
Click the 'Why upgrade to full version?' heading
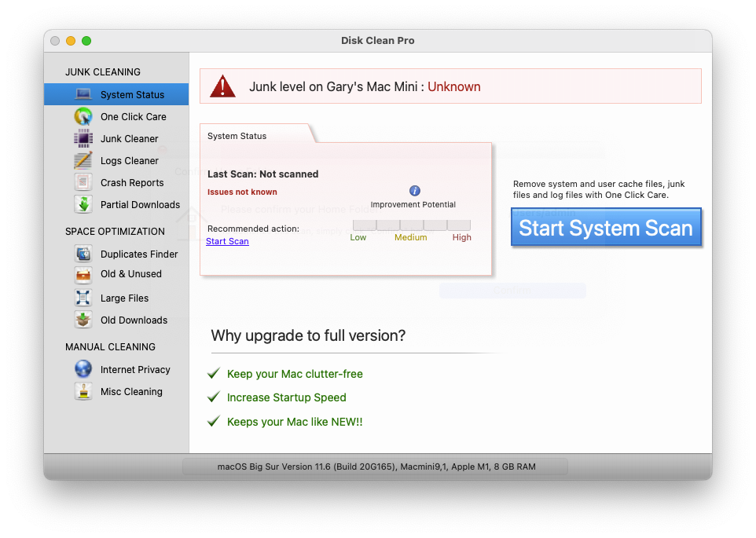coord(308,335)
